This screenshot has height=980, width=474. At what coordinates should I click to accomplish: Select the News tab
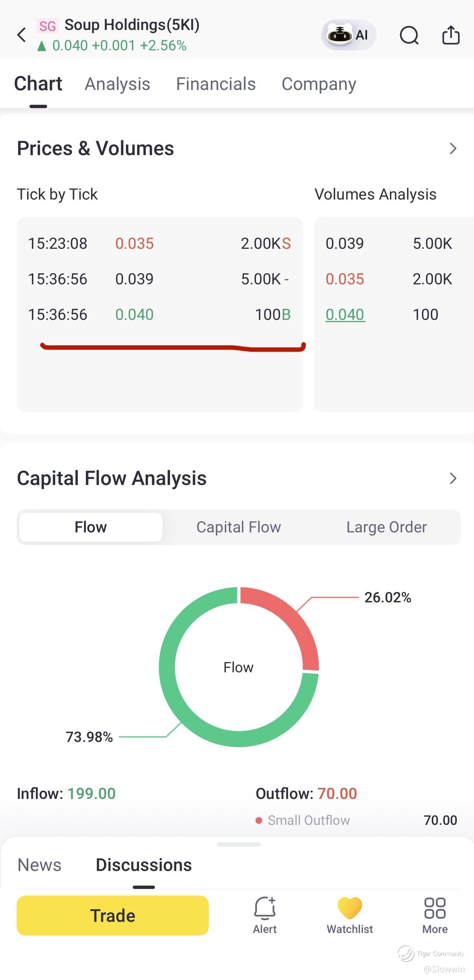pyautogui.click(x=40, y=865)
